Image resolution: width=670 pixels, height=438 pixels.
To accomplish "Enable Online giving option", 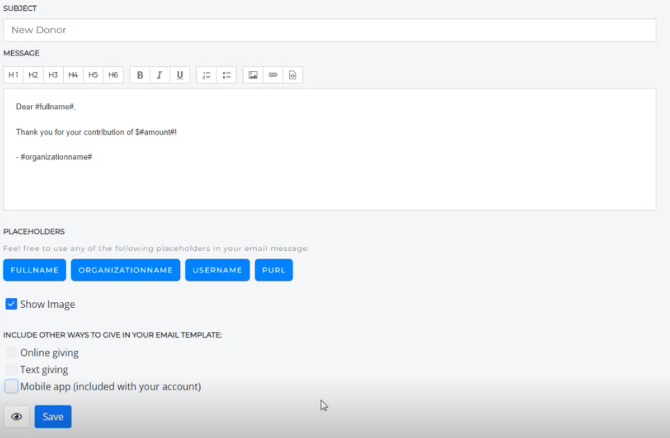I will coord(11,353).
